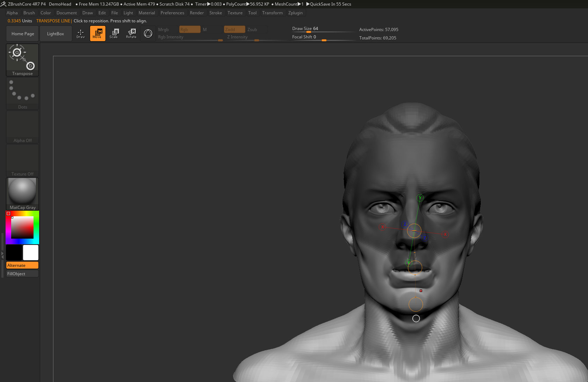Toggle the Rgb mode button
The height and width of the screenshot is (382, 588).
coord(190,30)
